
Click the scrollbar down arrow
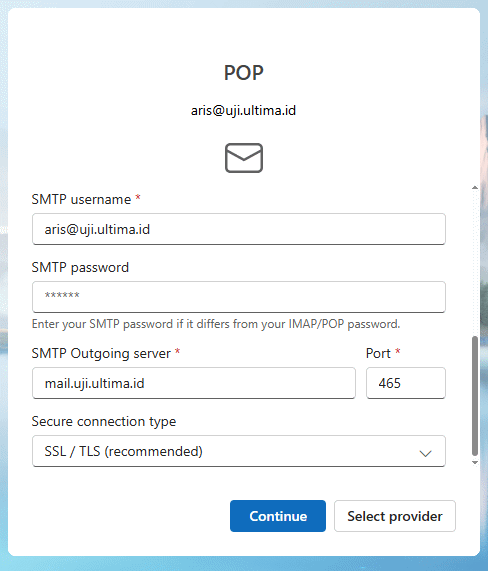pyautogui.click(x=475, y=462)
